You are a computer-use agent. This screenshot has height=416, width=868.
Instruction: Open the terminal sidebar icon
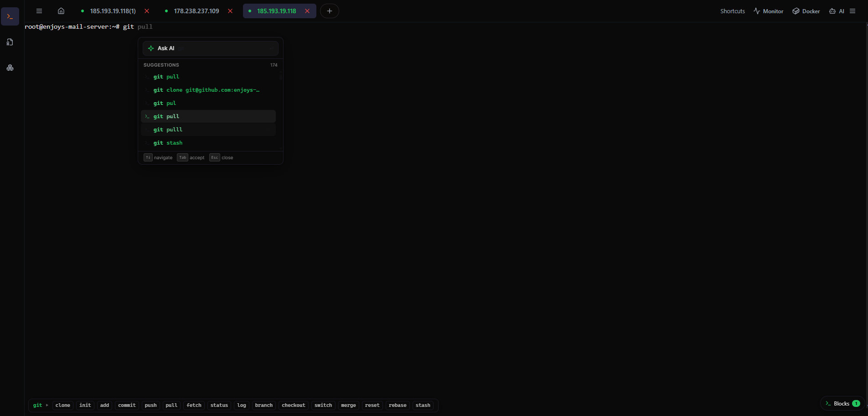pos(10,16)
